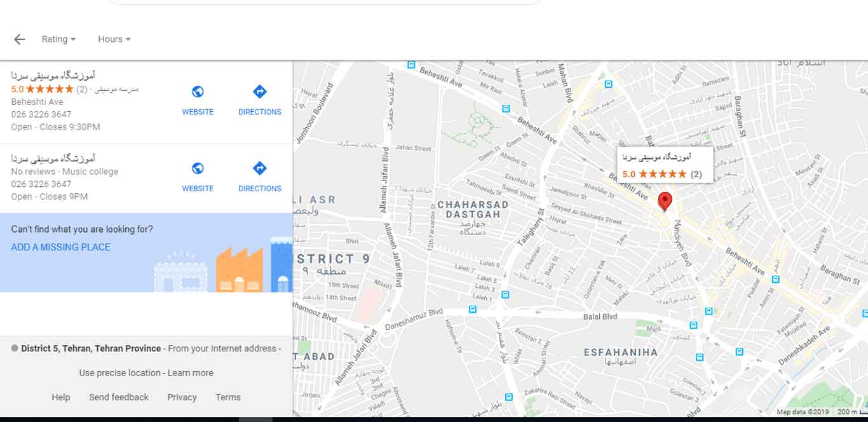Click the map info bubble showing 5.0 rating
The width and height of the screenshot is (868, 422).
click(665, 165)
